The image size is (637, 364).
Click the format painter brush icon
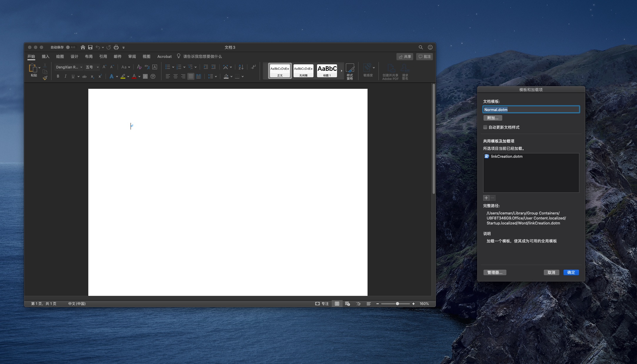point(45,78)
